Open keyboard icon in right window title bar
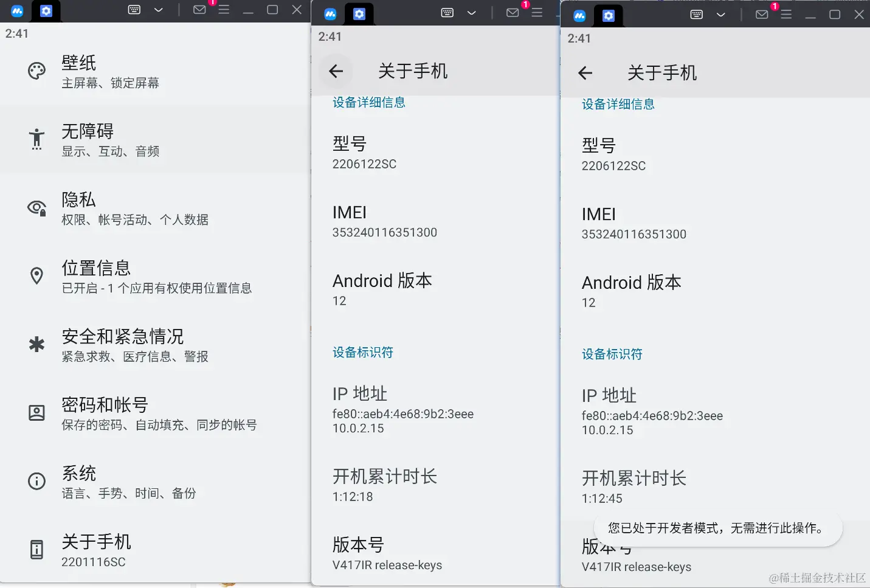This screenshot has width=870, height=588. point(697,15)
